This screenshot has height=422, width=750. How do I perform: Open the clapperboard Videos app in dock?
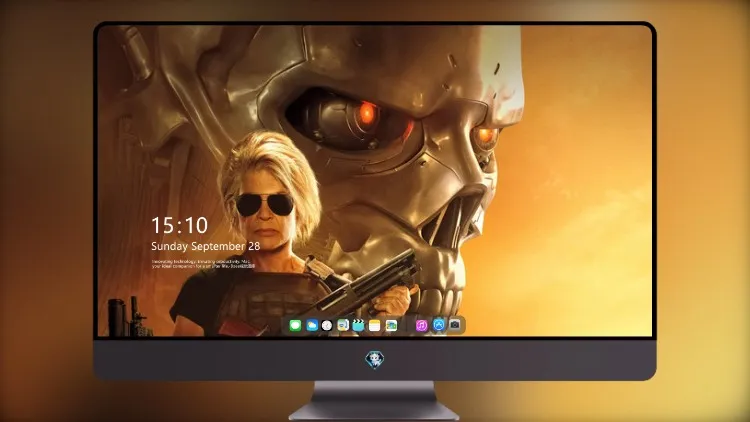358,325
